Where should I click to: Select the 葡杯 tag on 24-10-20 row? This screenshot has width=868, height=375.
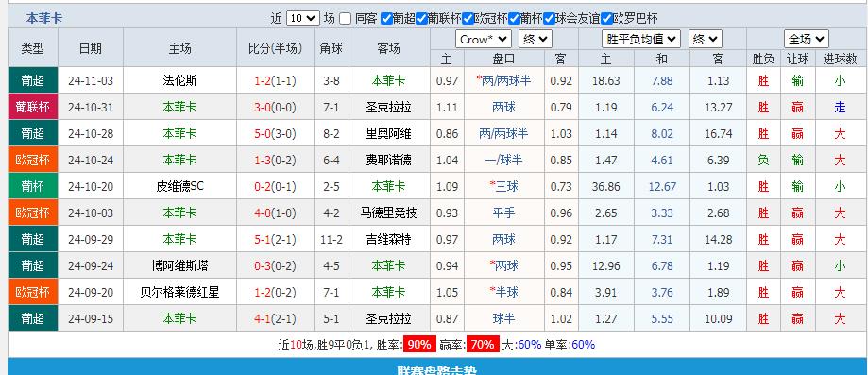[33, 187]
